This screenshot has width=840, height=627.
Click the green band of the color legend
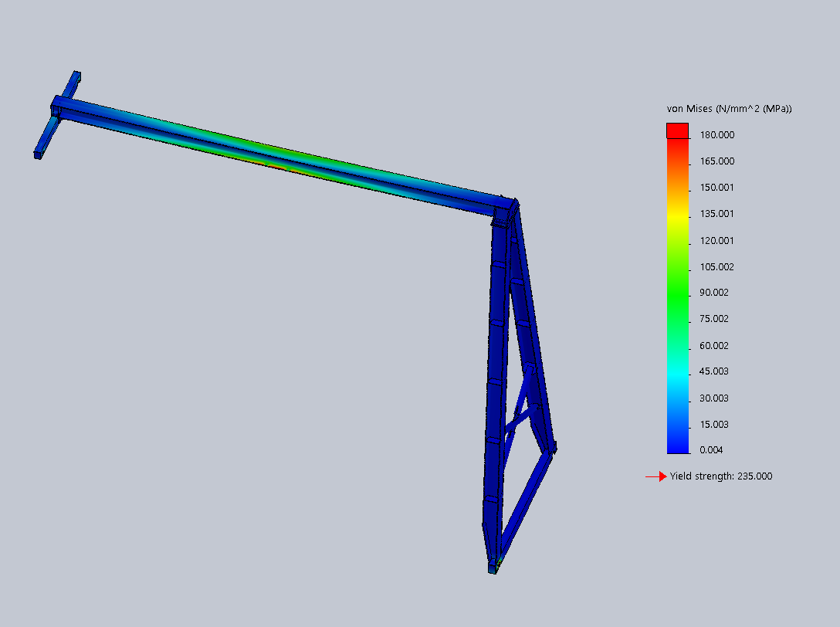coord(677,293)
